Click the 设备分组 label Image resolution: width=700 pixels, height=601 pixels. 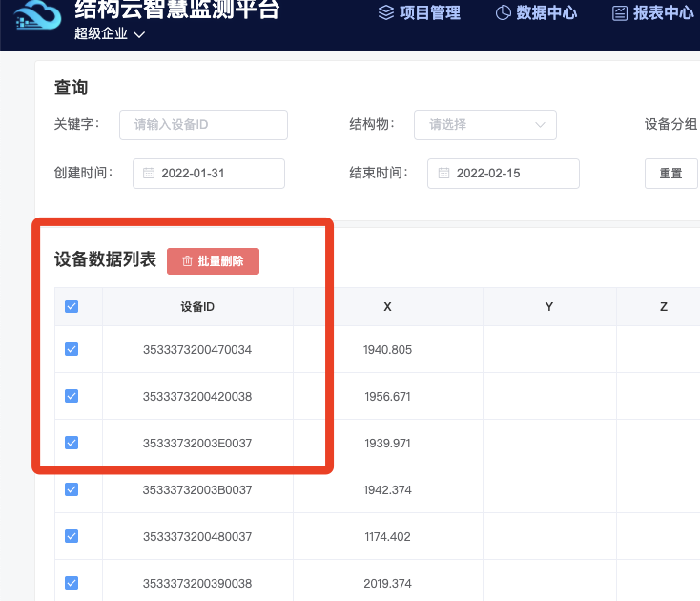[x=671, y=124]
